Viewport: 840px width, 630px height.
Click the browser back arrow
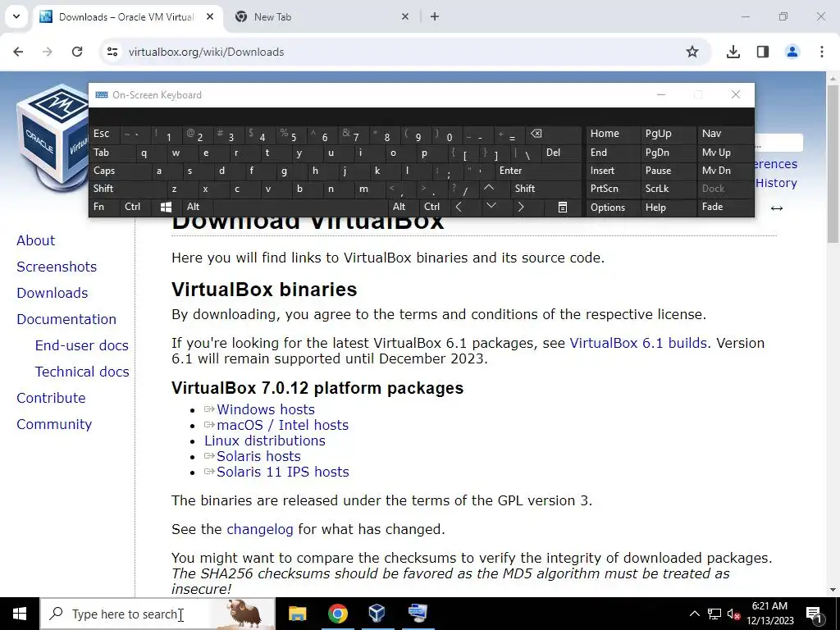coord(18,52)
